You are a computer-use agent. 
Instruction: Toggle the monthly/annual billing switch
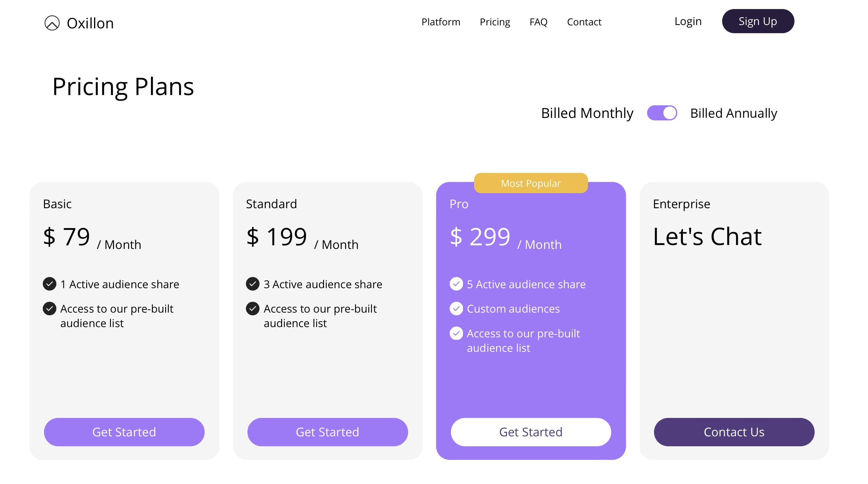click(662, 113)
